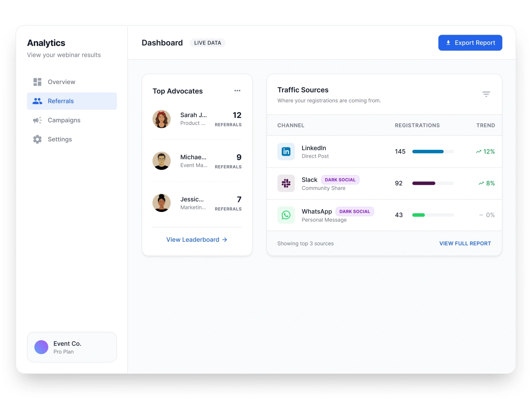Click the download icon on Export Report

click(x=448, y=42)
